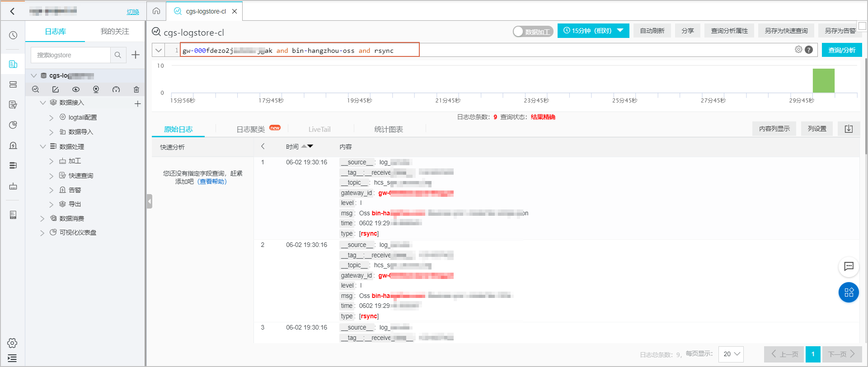Image resolution: width=868 pixels, height=367 pixels.
Task: Click the 自动刷新 button
Action: [x=652, y=31]
